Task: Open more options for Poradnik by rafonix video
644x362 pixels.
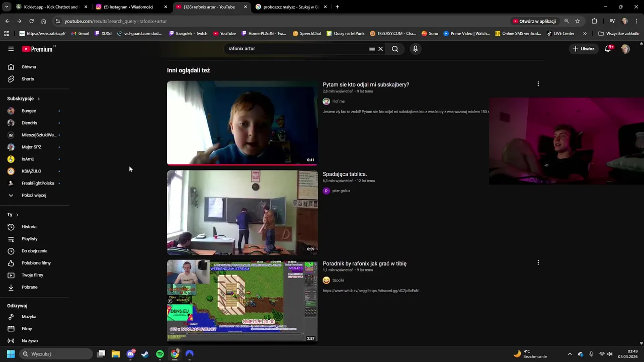Action: pos(538,262)
